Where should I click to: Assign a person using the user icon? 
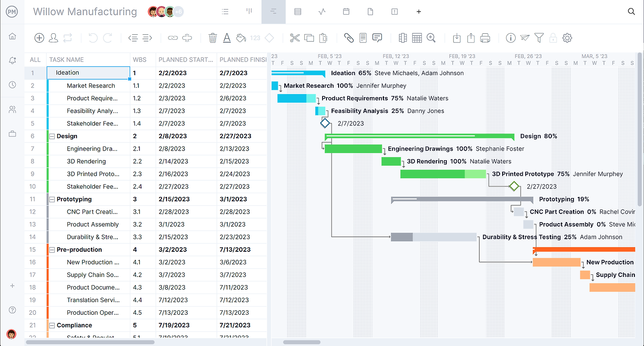point(53,38)
